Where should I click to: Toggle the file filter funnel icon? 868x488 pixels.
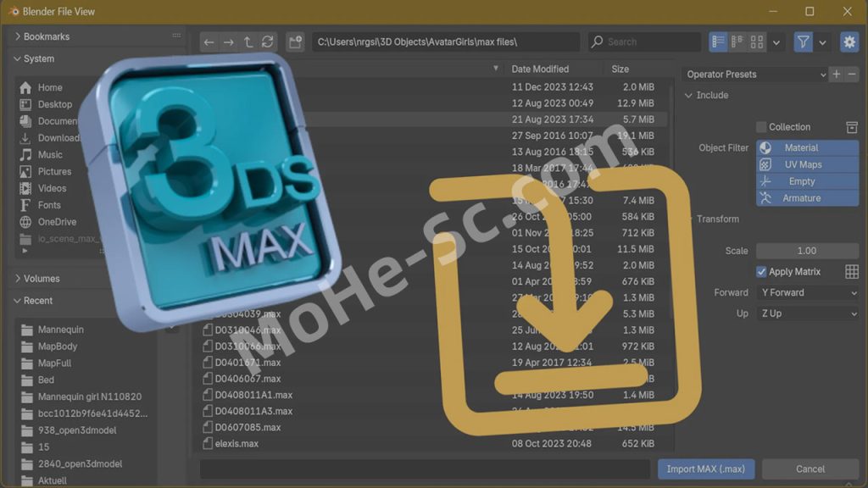[x=803, y=42]
